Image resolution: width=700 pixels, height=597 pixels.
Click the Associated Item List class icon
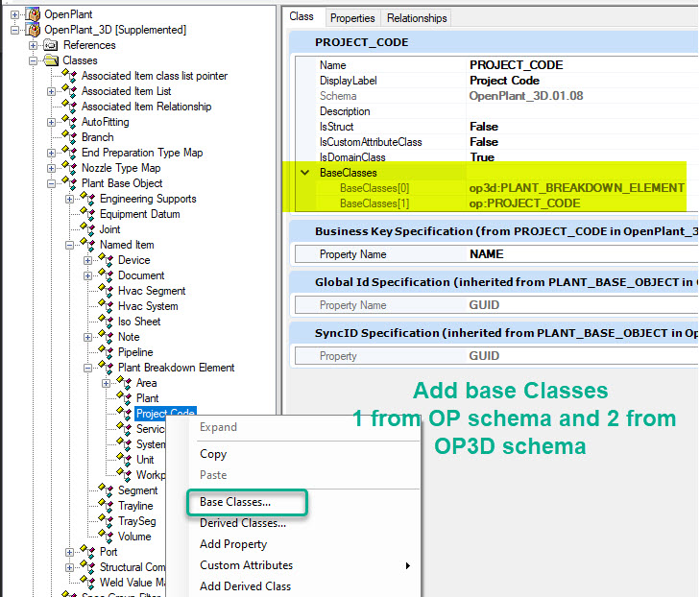point(69,91)
